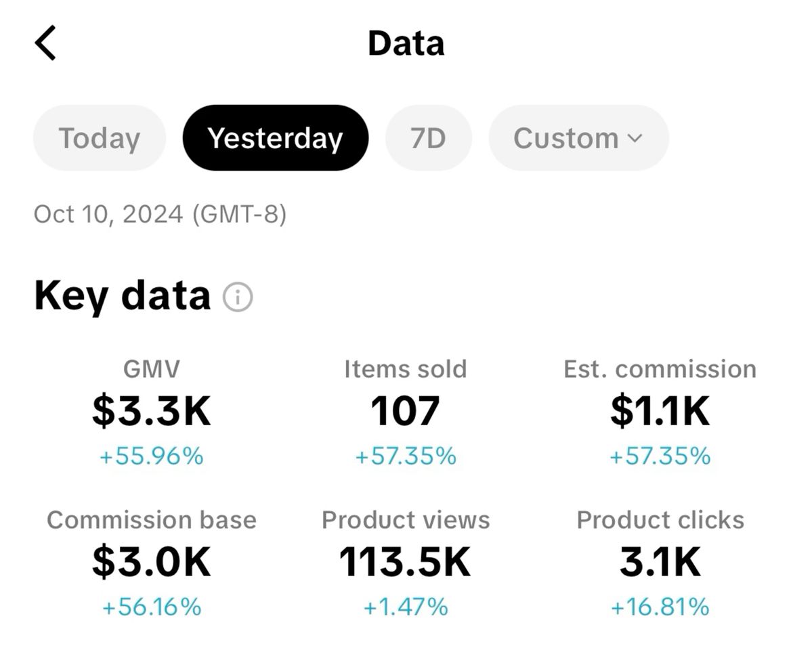Tap Product views +1.47% change

point(405,607)
